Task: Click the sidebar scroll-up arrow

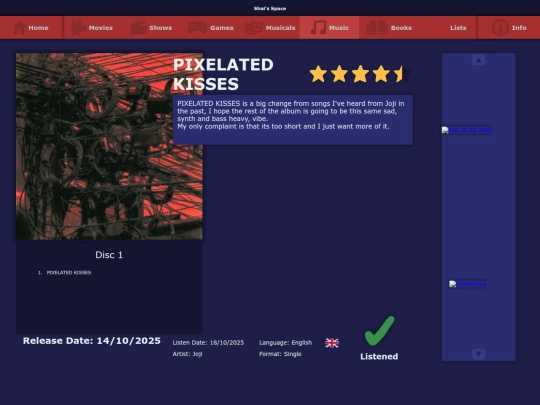Action: click(478, 60)
